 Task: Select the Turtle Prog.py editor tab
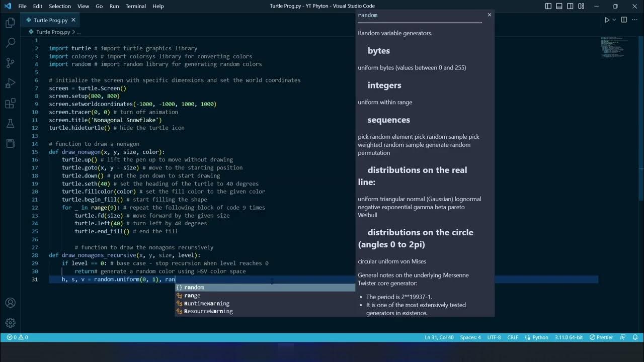(50, 20)
